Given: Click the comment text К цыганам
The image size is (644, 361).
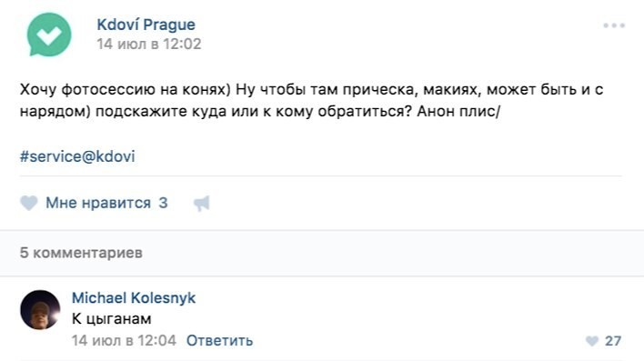Looking at the screenshot, I should point(111,318).
